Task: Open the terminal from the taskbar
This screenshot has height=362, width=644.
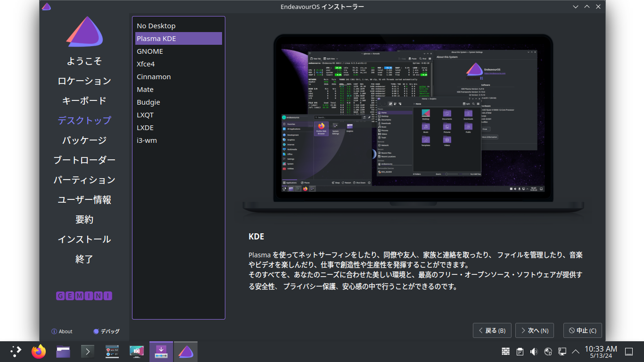Action: click(88, 352)
